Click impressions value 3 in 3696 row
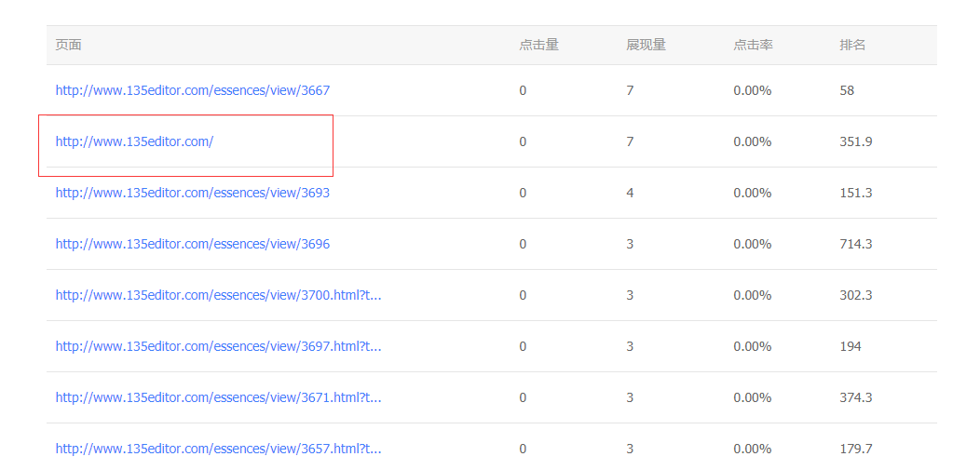Image resolution: width=980 pixels, height=470 pixels. [x=630, y=244]
